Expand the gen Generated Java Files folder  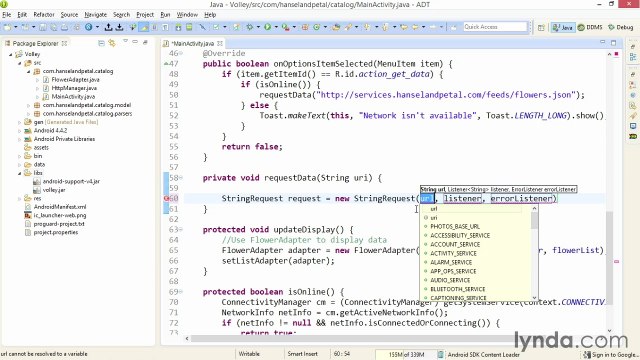click(x=19, y=122)
